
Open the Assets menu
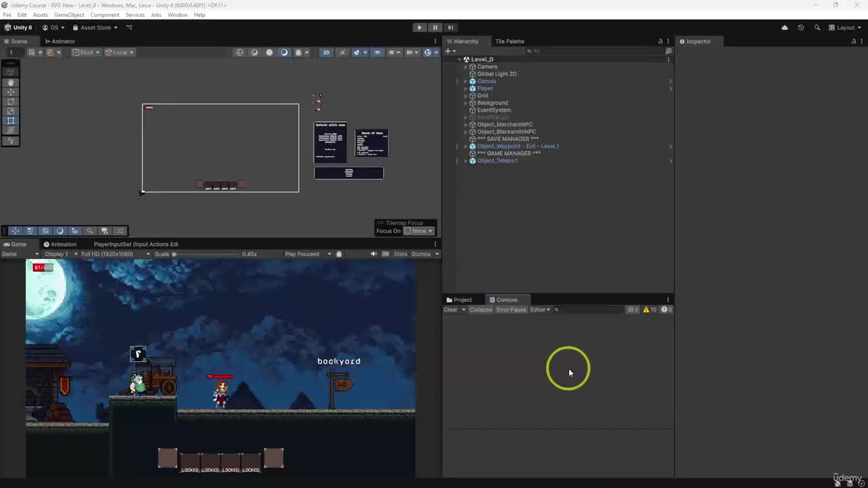tap(40, 15)
